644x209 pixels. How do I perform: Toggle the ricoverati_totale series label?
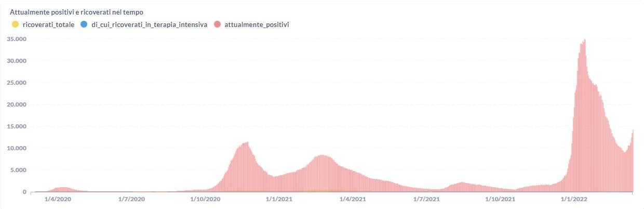pyautogui.click(x=49, y=24)
